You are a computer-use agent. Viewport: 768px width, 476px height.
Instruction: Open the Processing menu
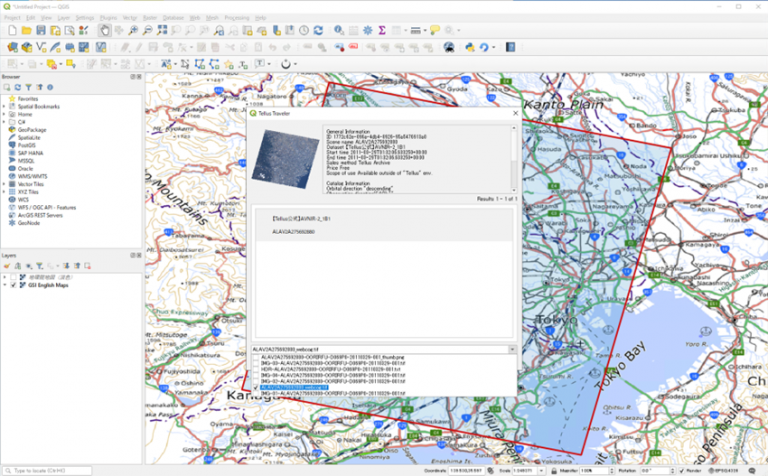point(237,18)
